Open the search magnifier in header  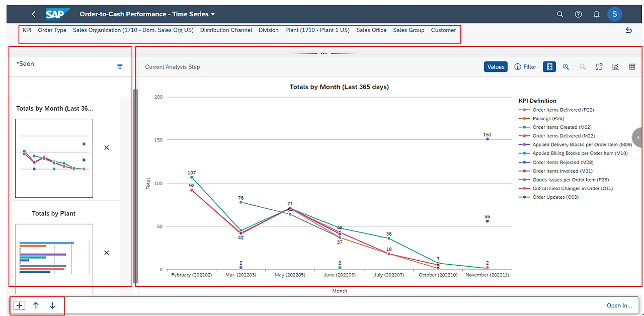point(560,14)
